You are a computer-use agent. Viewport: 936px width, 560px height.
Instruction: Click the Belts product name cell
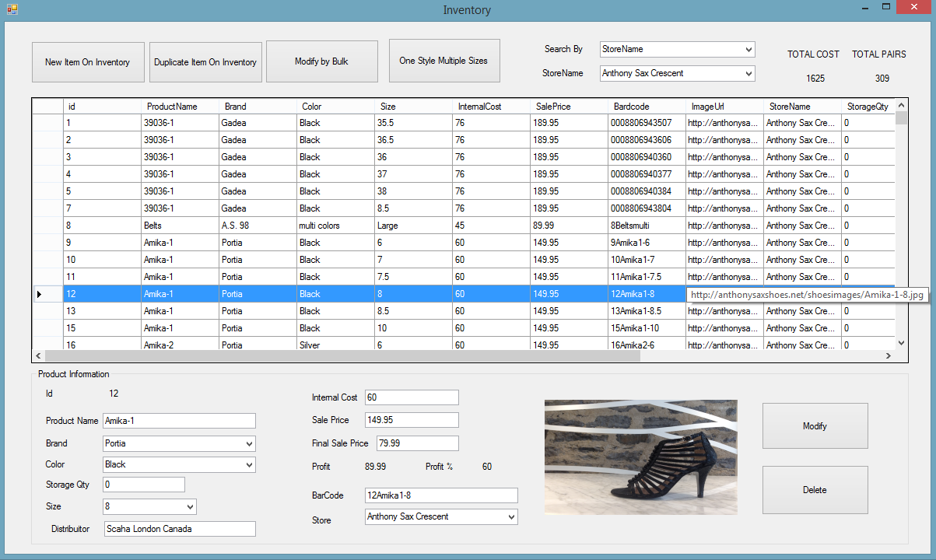pos(180,226)
